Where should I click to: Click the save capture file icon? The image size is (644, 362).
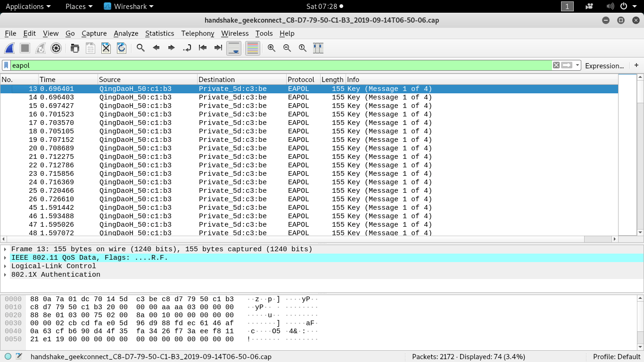(x=91, y=48)
